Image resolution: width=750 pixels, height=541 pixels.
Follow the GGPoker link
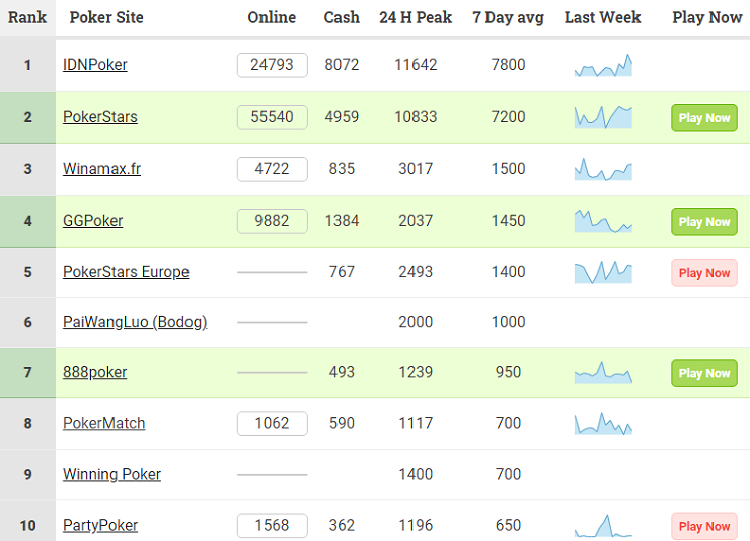(93, 221)
